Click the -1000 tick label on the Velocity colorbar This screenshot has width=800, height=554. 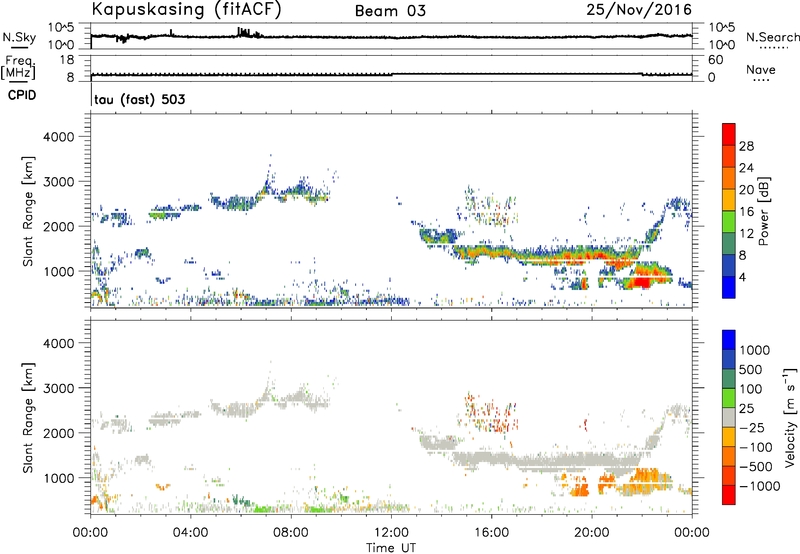tap(760, 486)
